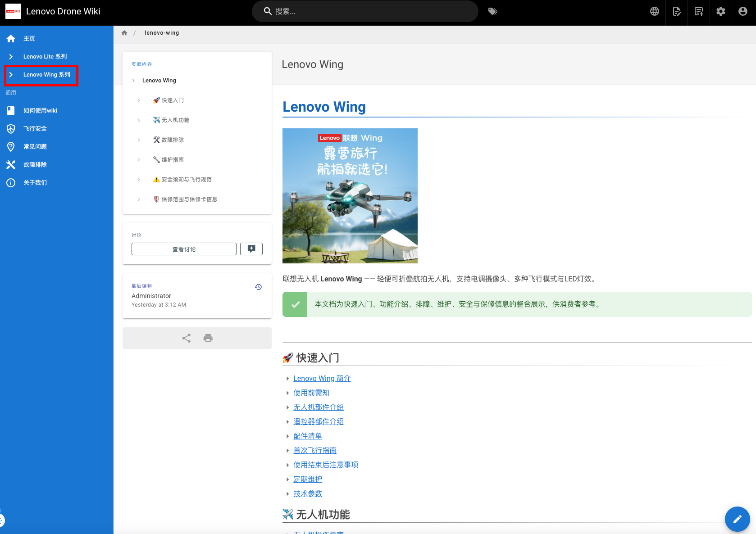Open 常见问题 sidebar item
This screenshot has height=534, width=756.
[57, 147]
